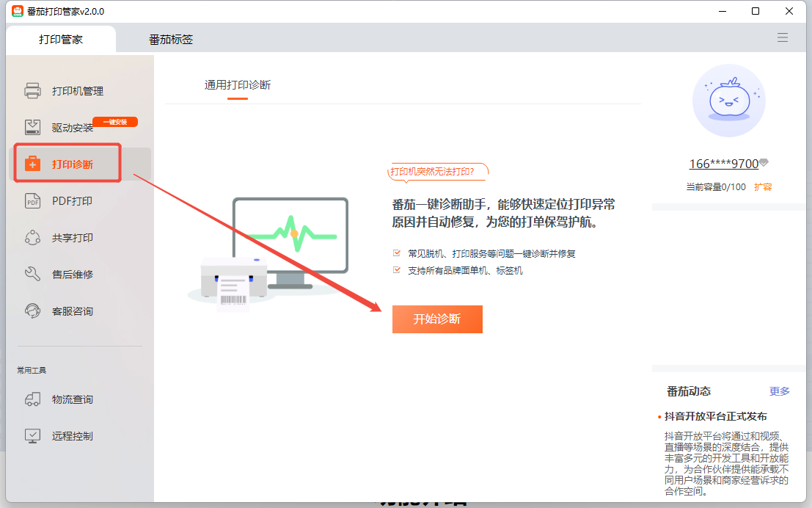812x508 pixels.
Task: Click the orange print diagnosis toolbox icon
Action: 32,164
